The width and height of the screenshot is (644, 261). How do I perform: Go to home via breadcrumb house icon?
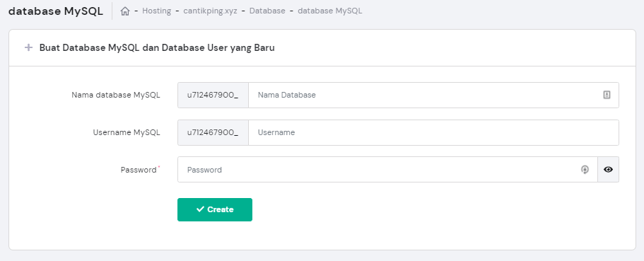coord(125,11)
